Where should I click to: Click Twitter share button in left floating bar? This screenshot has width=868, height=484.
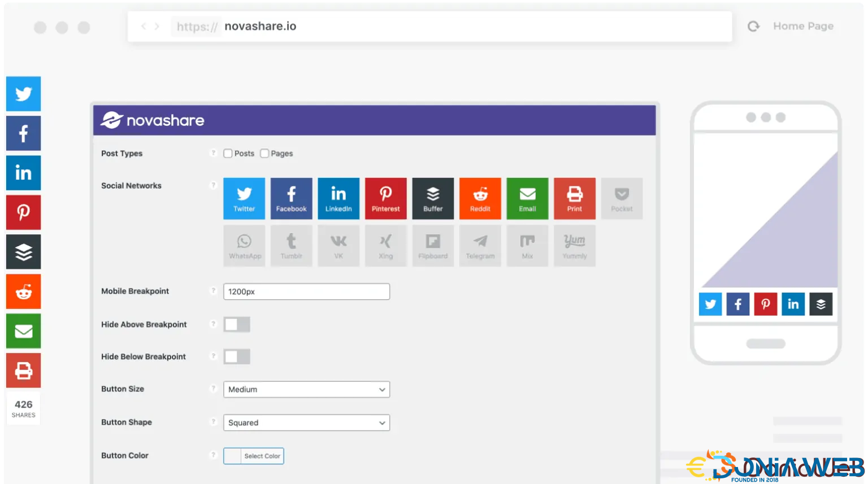pyautogui.click(x=23, y=94)
